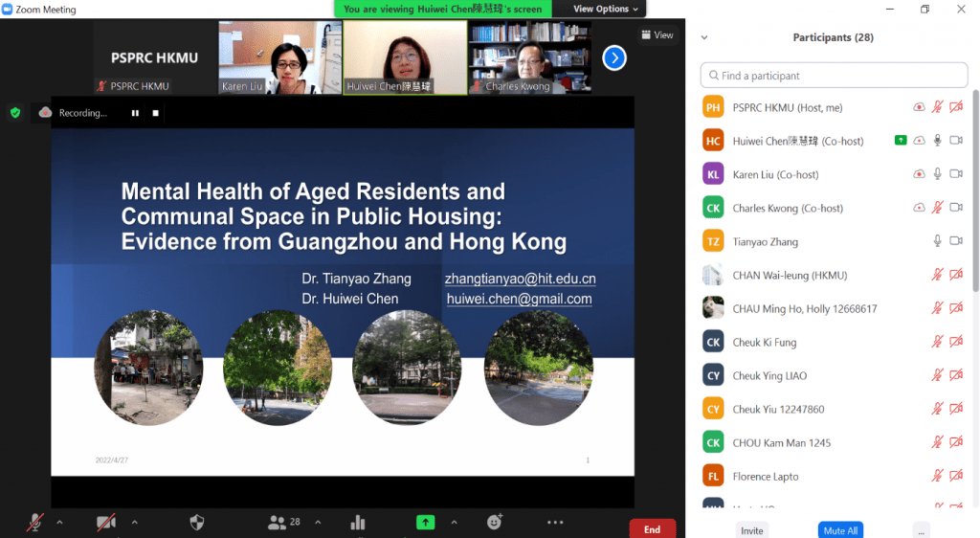Image resolution: width=980 pixels, height=538 pixels.
Task: Select PSPRC HKMU video tile
Action: pyautogui.click(x=155, y=57)
